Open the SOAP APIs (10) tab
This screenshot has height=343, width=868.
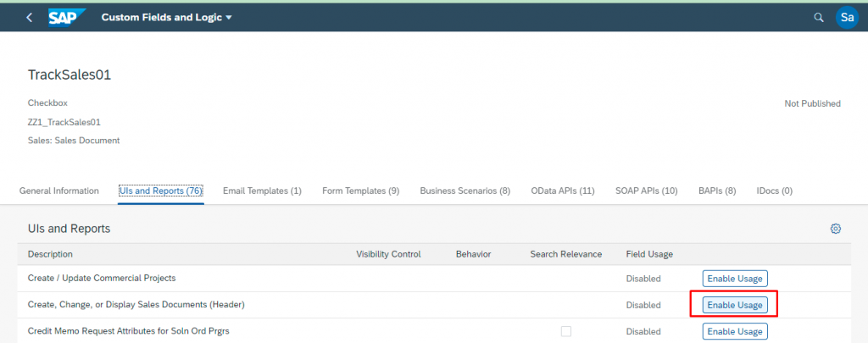(x=646, y=191)
